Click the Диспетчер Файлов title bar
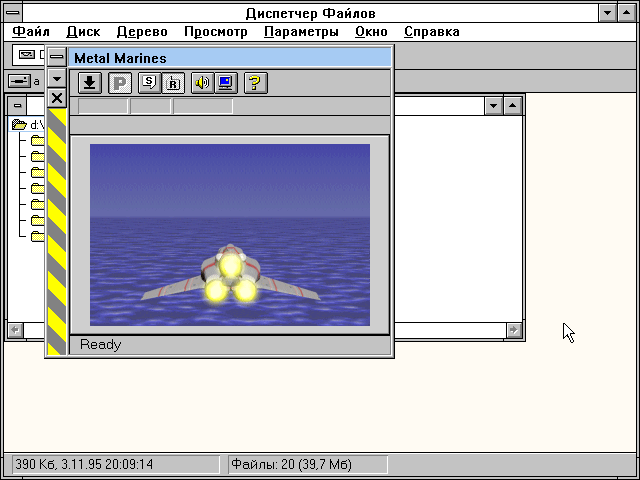Image resolution: width=640 pixels, height=480 pixels. click(x=310, y=13)
